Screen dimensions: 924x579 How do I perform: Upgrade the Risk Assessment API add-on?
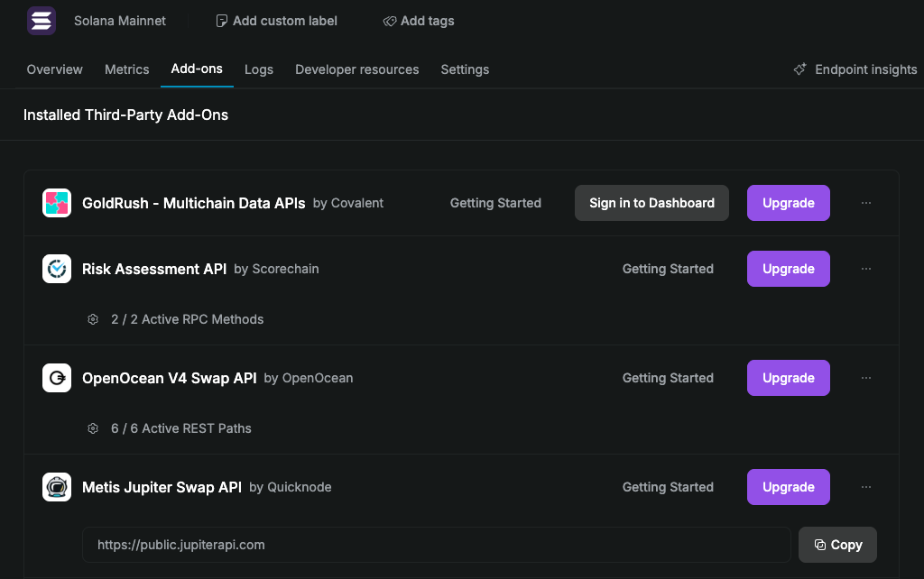pyautogui.click(x=789, y=269)
